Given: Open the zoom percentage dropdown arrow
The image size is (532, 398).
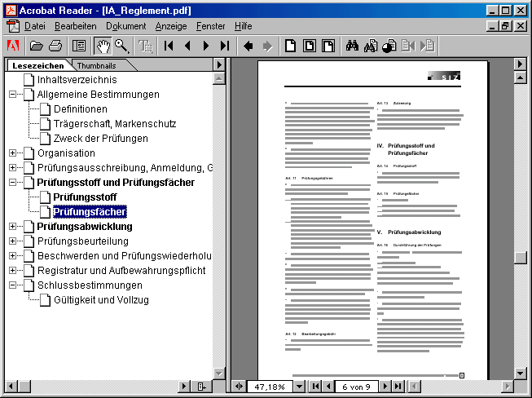Looking at the screenshot, I should coord(298,386).
